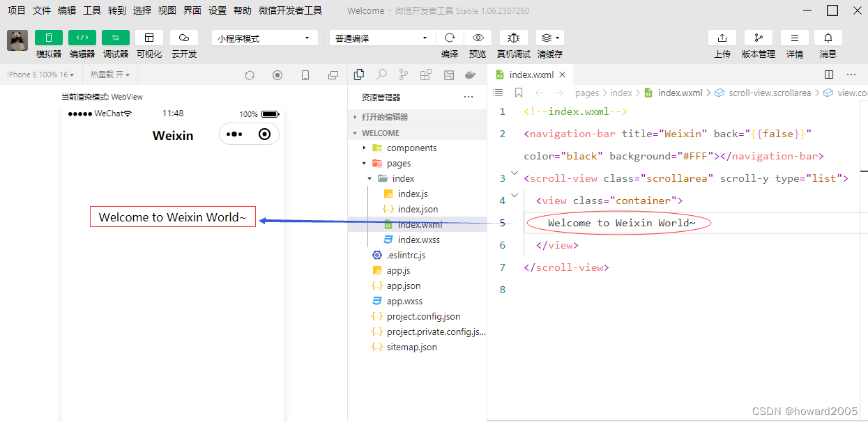Open the source control icon
This screenshot has width=868, height=422.
(404, 75)
